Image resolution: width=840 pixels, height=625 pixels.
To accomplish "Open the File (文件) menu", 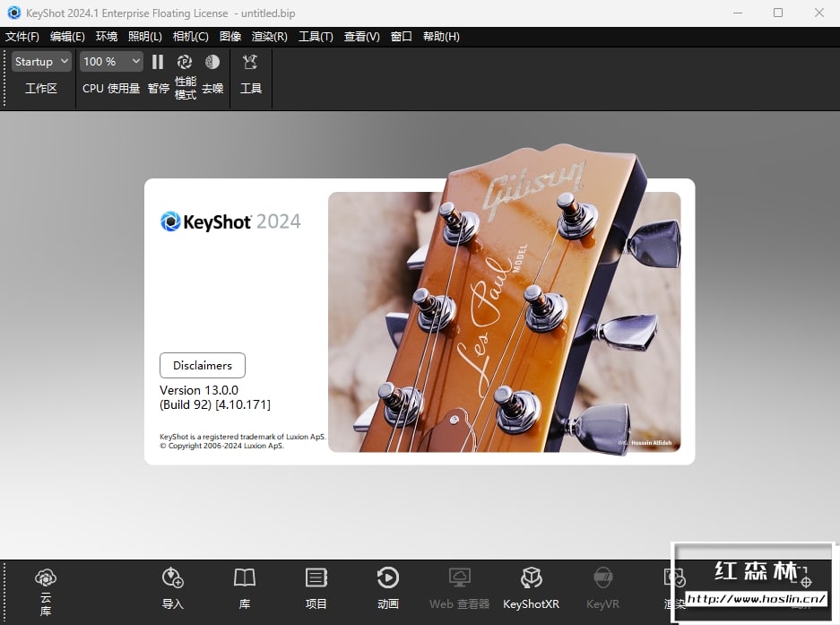I will pos(22,37).
